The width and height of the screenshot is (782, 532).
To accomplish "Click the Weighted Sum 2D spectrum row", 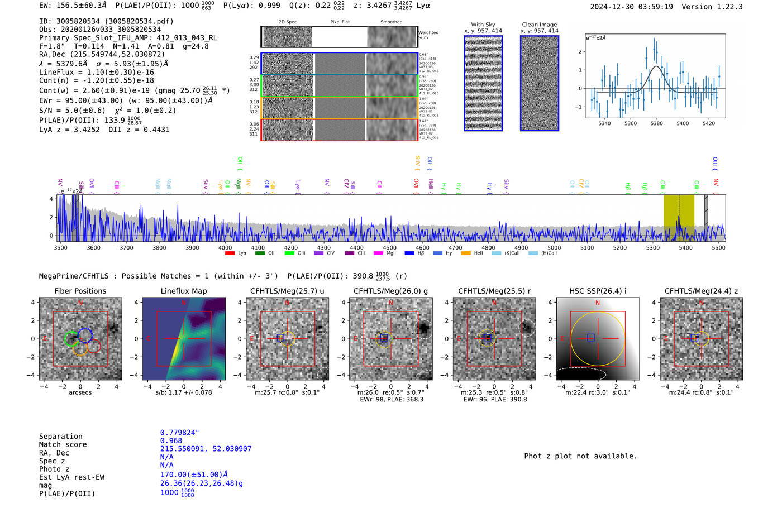I will 340,37.
